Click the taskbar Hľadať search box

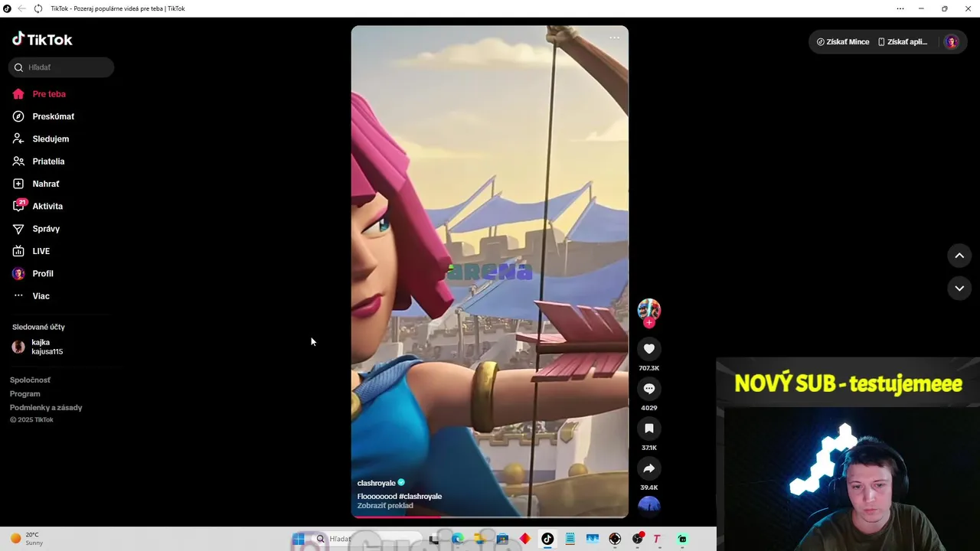tap(367, 539)
